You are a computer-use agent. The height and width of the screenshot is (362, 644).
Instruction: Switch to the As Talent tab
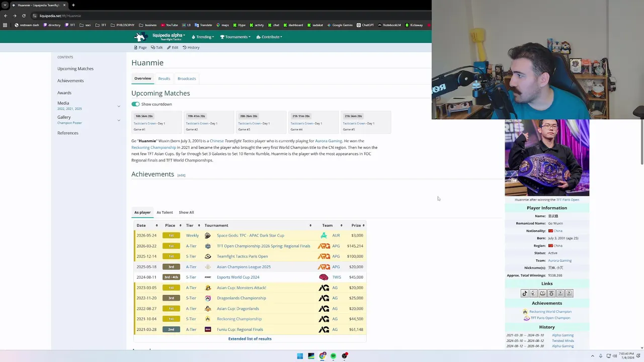165,212
